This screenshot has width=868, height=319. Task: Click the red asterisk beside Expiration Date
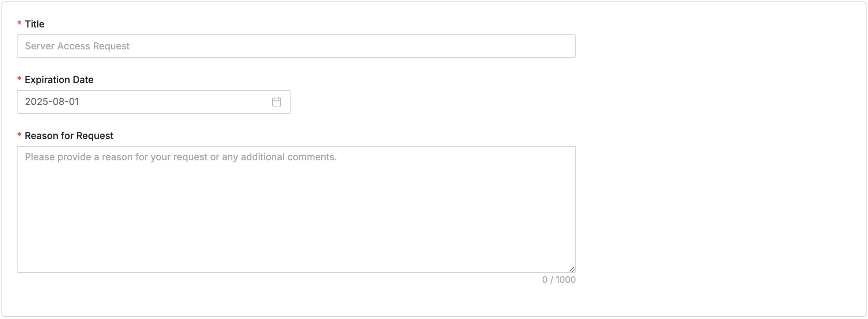point(19,79)
